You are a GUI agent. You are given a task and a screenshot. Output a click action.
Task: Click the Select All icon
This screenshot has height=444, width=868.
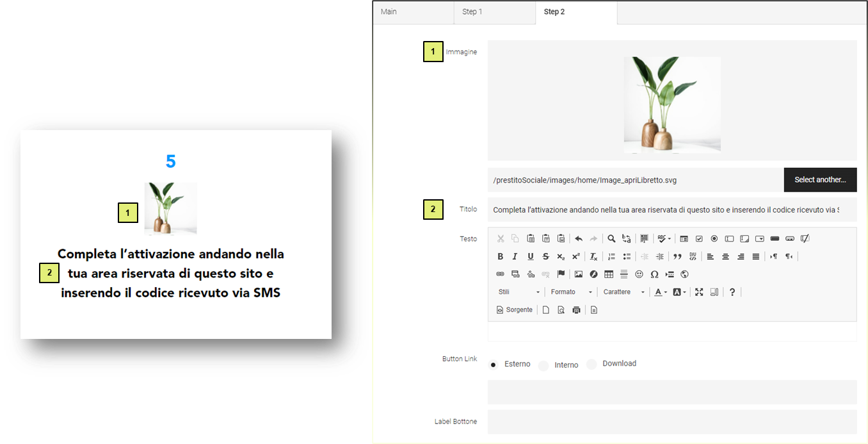(x=644, y=238)
